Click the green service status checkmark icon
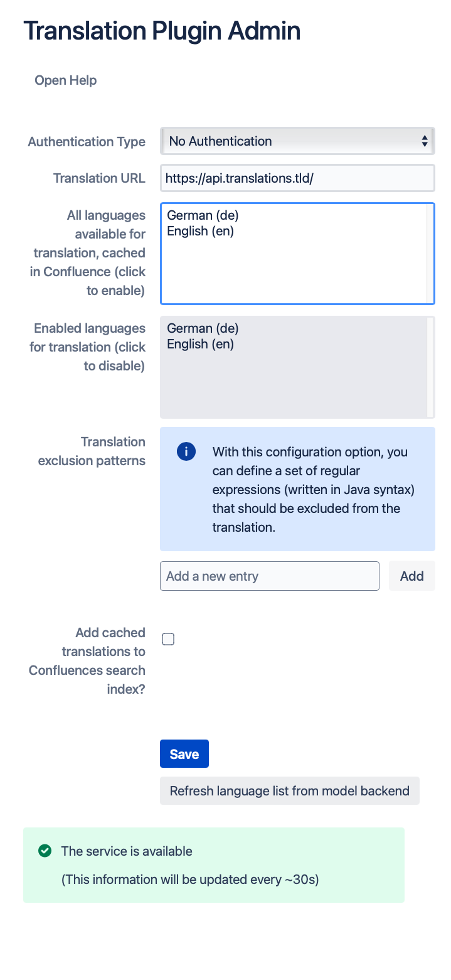This screenshot has width=451, height=980. [x=44, y=851]
